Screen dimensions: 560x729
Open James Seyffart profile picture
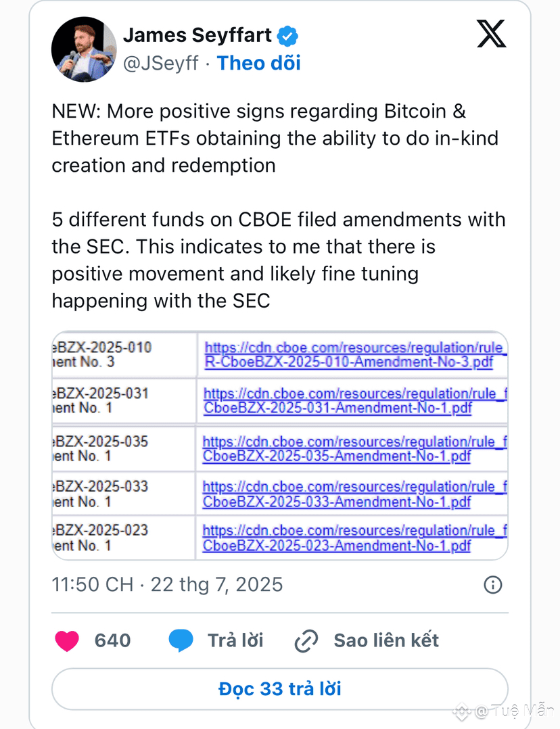point(84,49)
